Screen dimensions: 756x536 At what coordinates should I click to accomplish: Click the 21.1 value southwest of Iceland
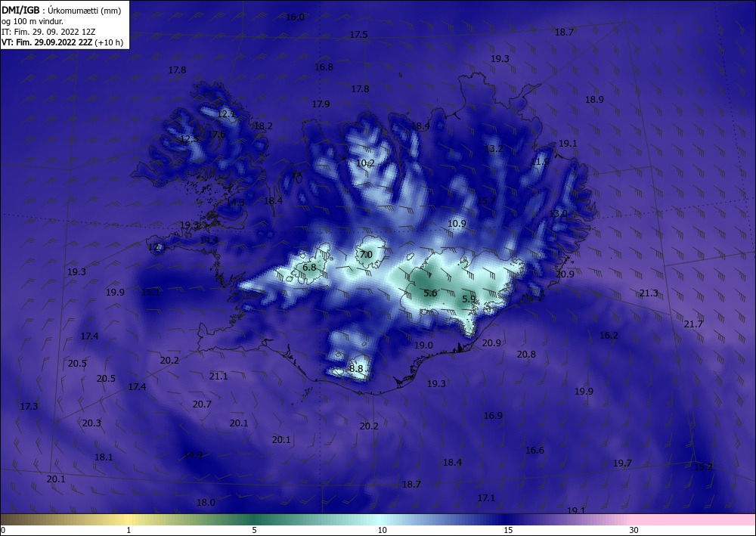click(x=218, y=376)
